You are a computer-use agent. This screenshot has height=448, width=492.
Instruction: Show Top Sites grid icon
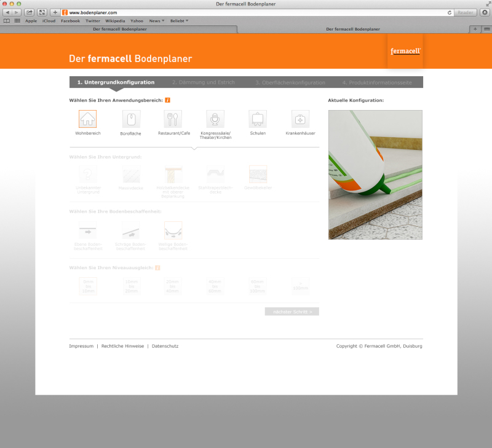pos(17,21)
